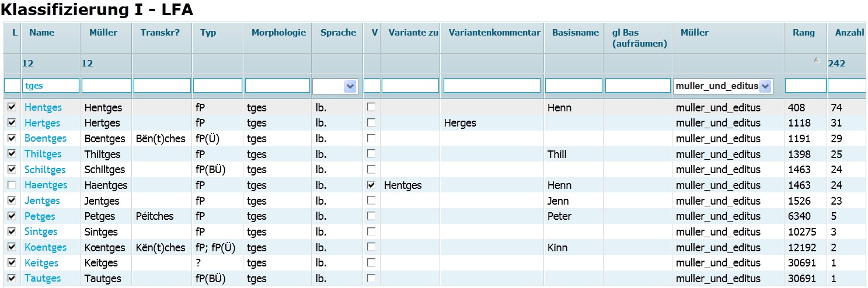
Task: Focus the Variantenkommentar filter field
Action: tap(491, 86)
